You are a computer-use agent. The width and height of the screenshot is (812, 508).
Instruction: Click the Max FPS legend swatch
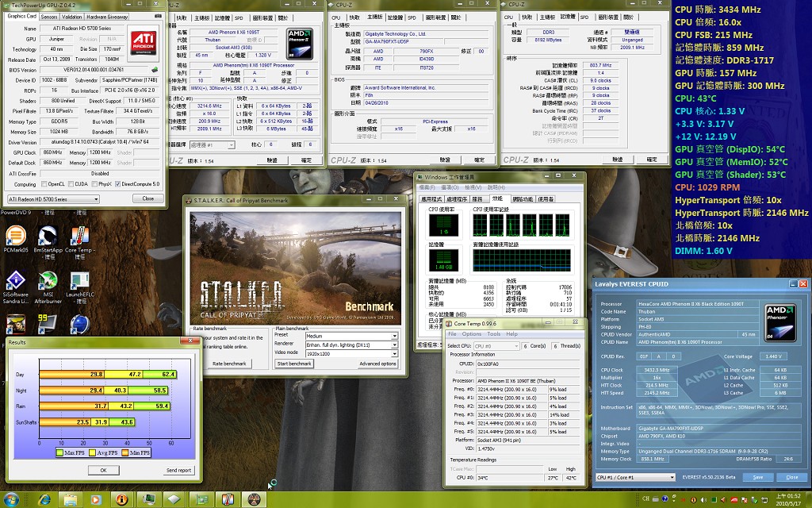(x=59, y=452)
